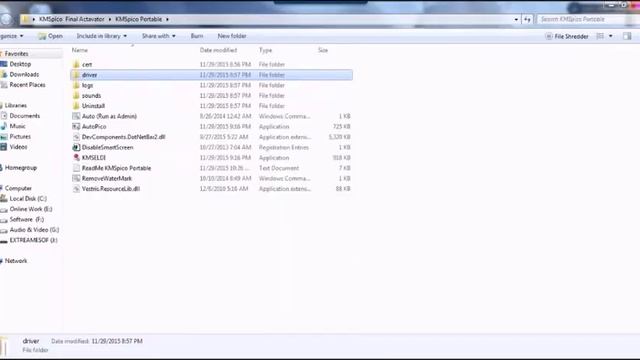Open the Include in library dropdown
Screen dimensions: 640x360
tap(101, 36)
